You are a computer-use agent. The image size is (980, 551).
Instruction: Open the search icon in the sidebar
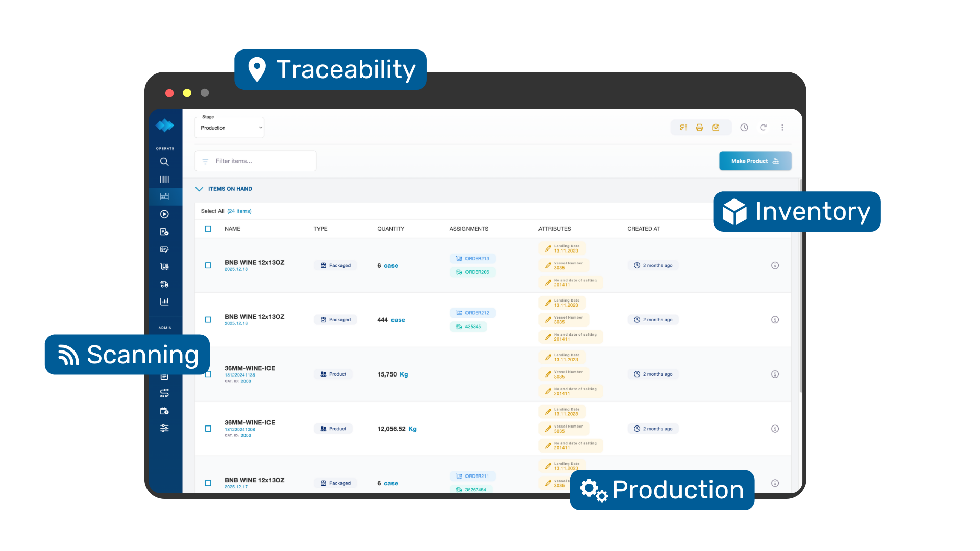click(164, 162)
